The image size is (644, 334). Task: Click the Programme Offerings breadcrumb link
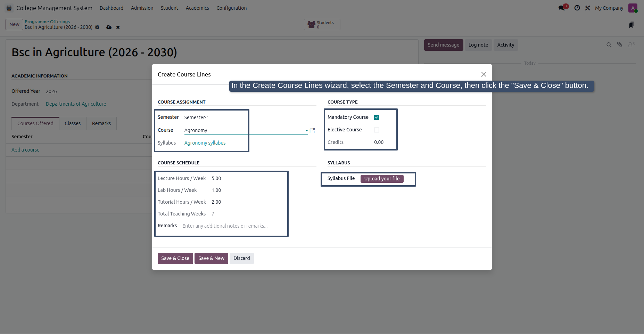coord(47,22)
